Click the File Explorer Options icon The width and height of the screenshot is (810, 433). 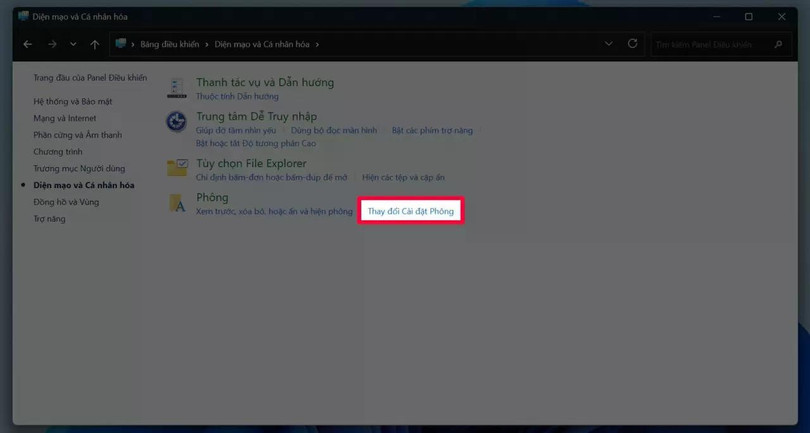point(177,168)
